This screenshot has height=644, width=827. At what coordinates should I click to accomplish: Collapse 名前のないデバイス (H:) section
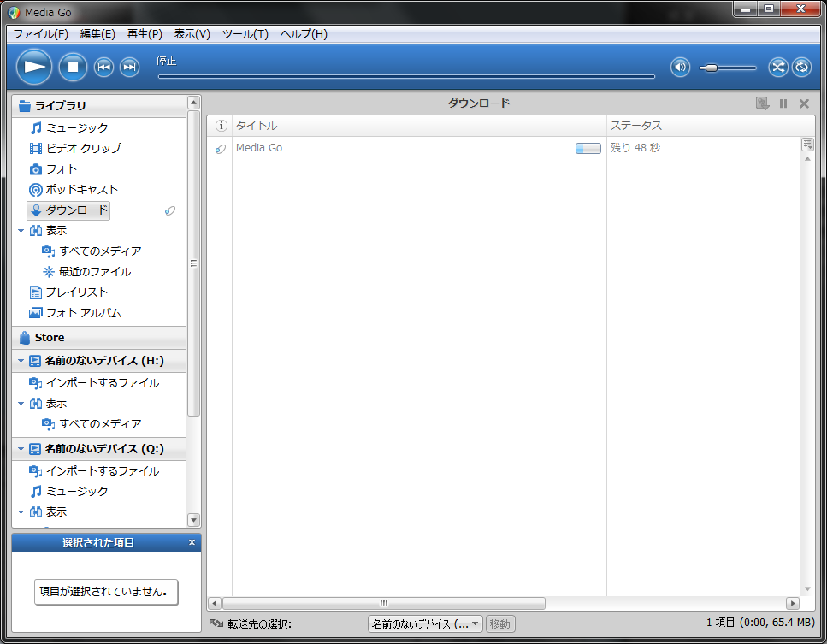[21, 361]
